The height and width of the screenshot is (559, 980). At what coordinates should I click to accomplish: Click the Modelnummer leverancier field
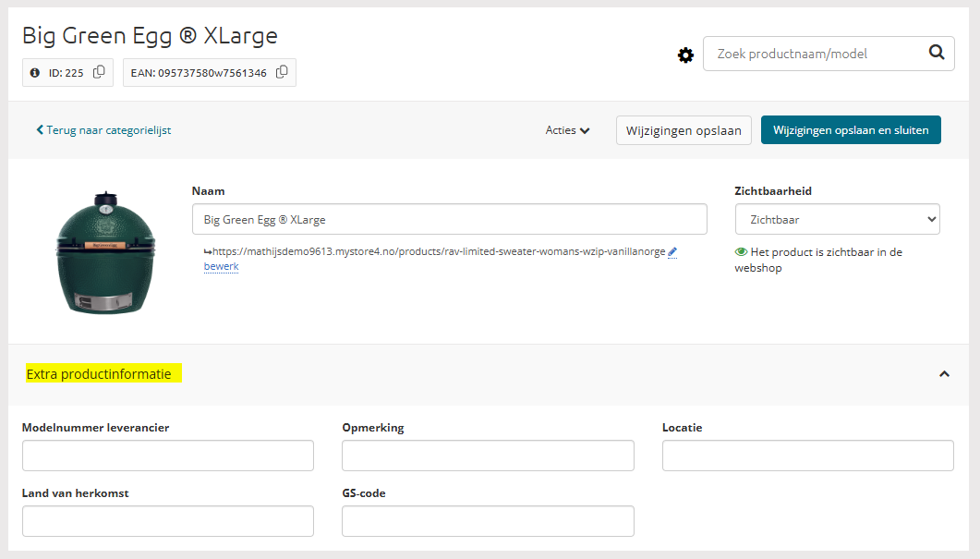[x=168, y=456]
